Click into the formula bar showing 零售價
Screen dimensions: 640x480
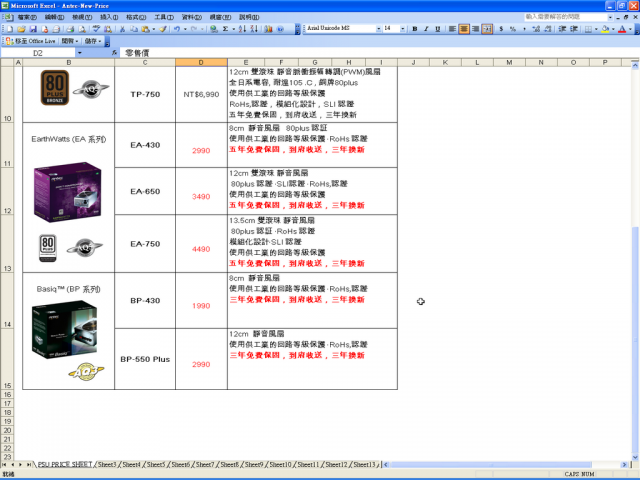[380, 53]
